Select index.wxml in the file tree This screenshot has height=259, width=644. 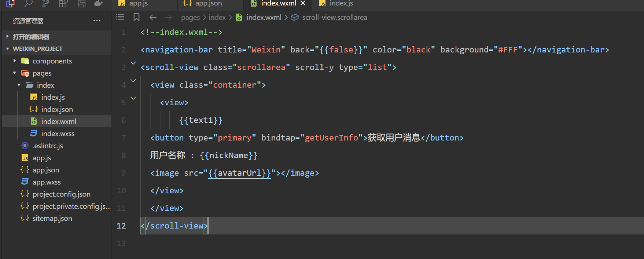(x=57, y=121)
